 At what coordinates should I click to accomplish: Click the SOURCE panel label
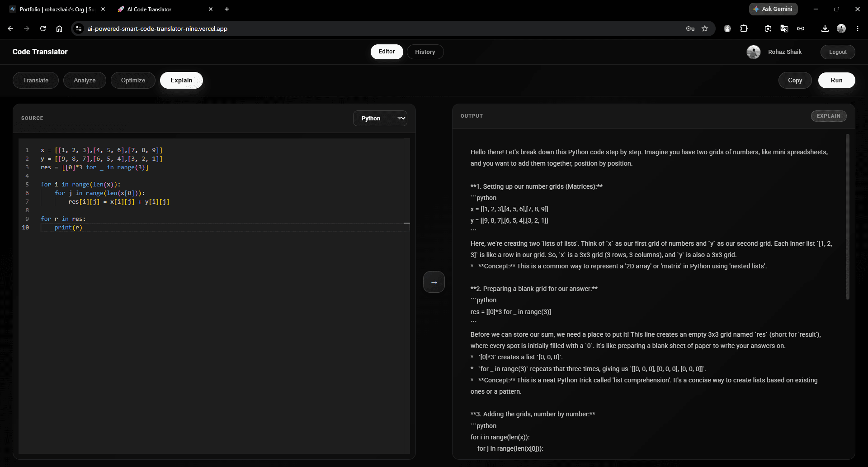32,118
